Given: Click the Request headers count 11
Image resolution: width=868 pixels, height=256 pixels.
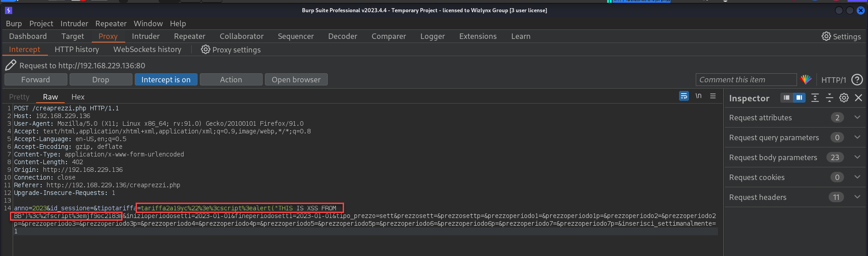Looking at the screenshot, I should (x=836, y=197).
